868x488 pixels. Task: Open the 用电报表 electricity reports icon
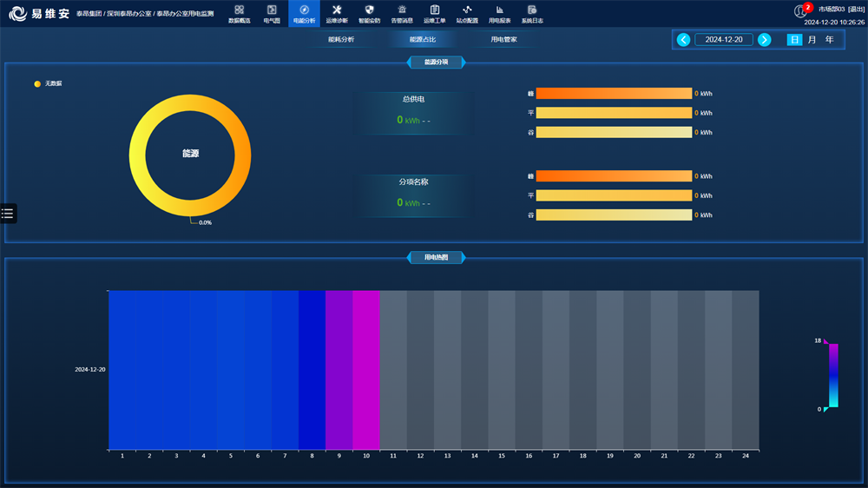[x=499, y=14]
